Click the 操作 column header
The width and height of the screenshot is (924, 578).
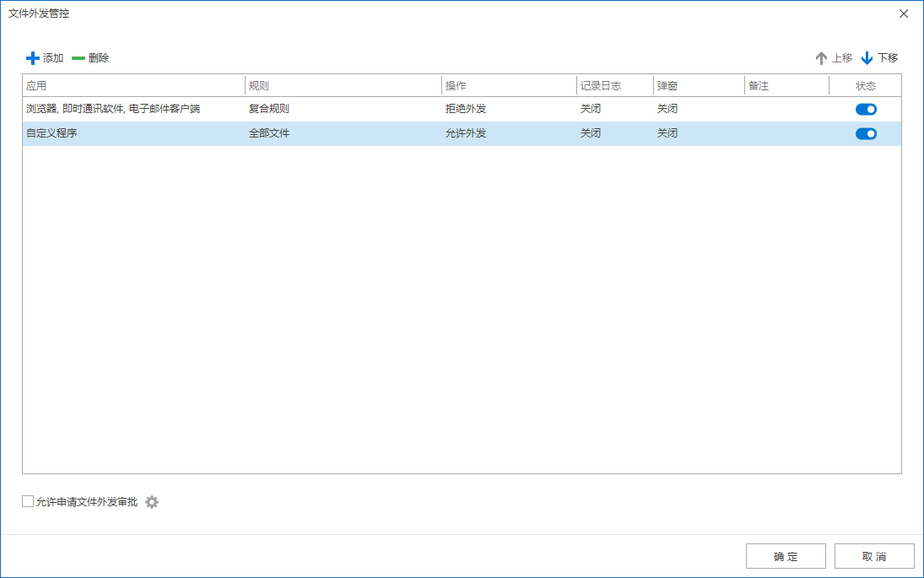508,86
